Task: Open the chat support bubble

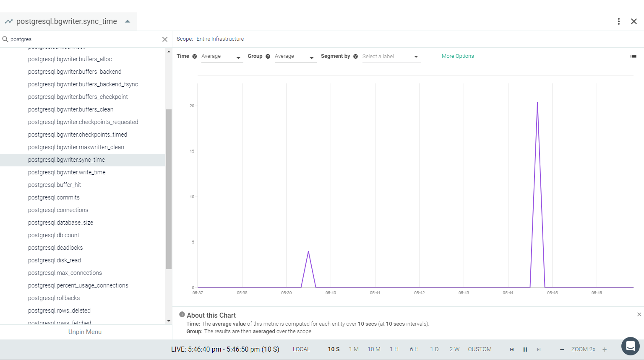Action: [x=630, y=346]
